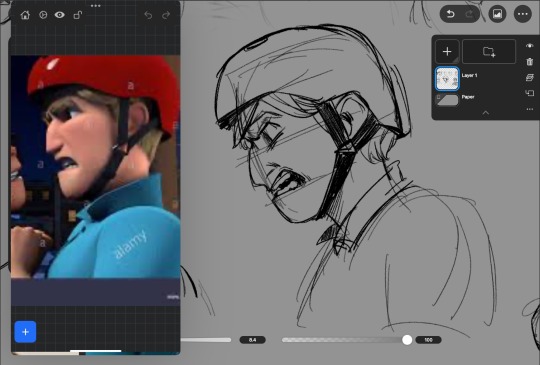Adjust the brush size slider track
Viewport: 540px width, 365px height.
[206, 340]
